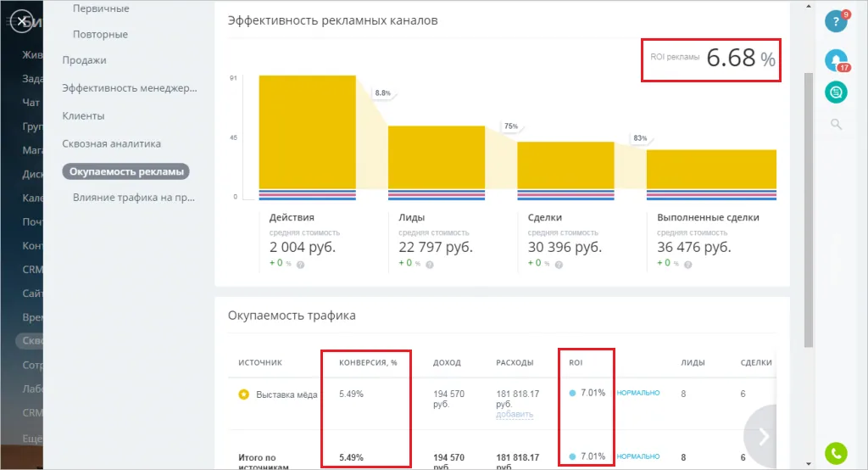Click the Источник column header

pos(260,362)
